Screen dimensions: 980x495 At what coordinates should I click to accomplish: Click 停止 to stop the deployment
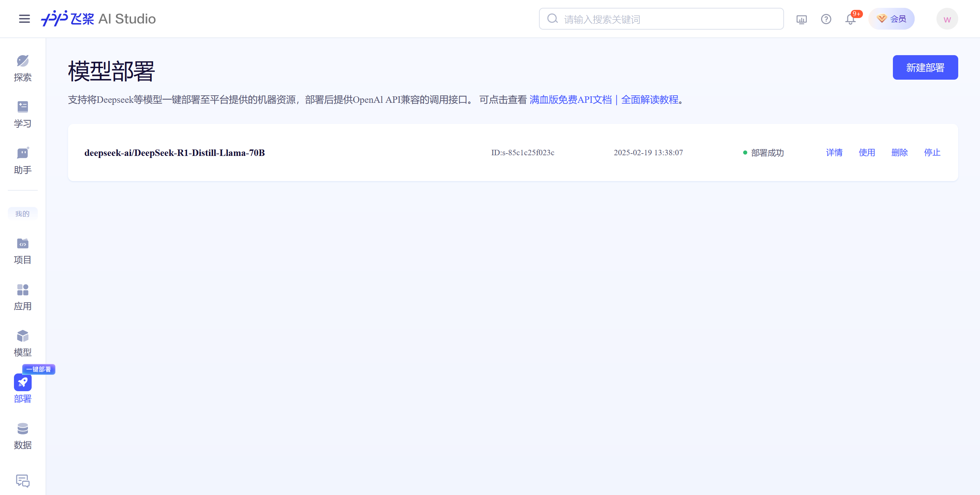tap(932, 153)
